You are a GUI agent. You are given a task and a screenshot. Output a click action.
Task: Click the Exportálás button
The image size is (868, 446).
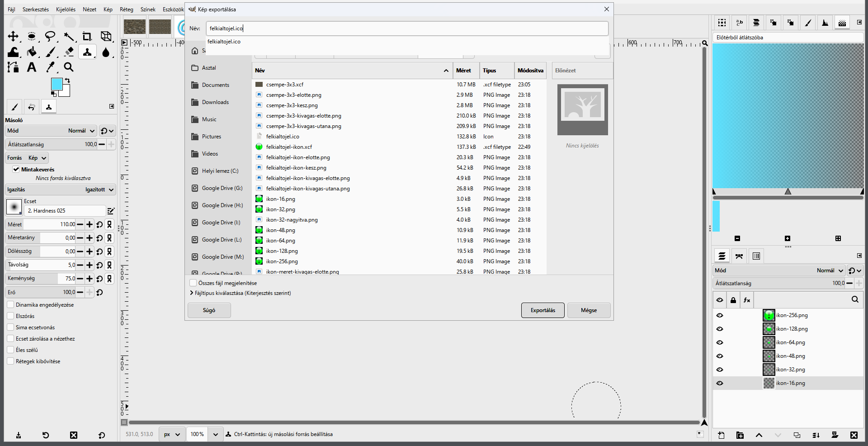coord(543,310)
